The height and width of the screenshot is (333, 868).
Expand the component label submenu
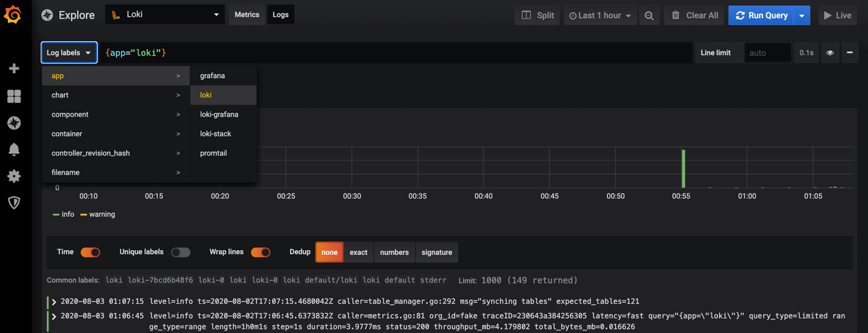(116, 114)
